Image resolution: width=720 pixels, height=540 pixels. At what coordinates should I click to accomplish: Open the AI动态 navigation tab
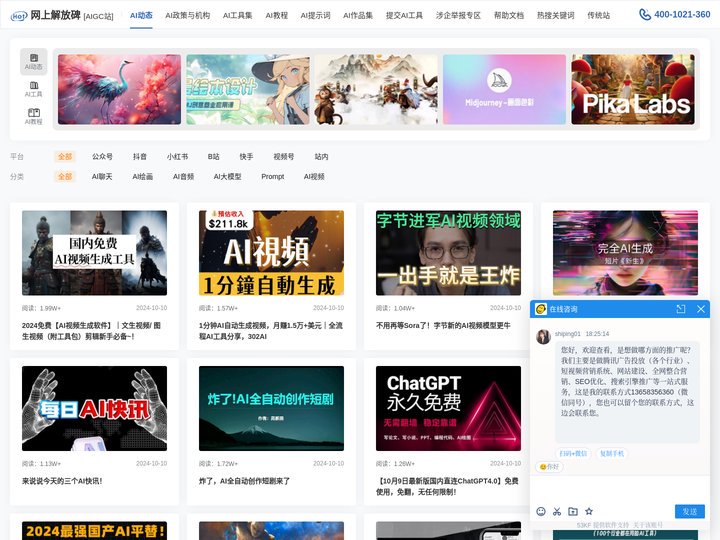pos(141,16)
